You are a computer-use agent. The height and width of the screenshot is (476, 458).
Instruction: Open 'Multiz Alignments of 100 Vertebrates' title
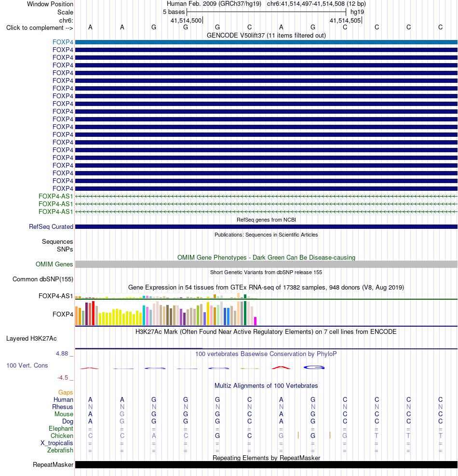[x=266, y=385]
